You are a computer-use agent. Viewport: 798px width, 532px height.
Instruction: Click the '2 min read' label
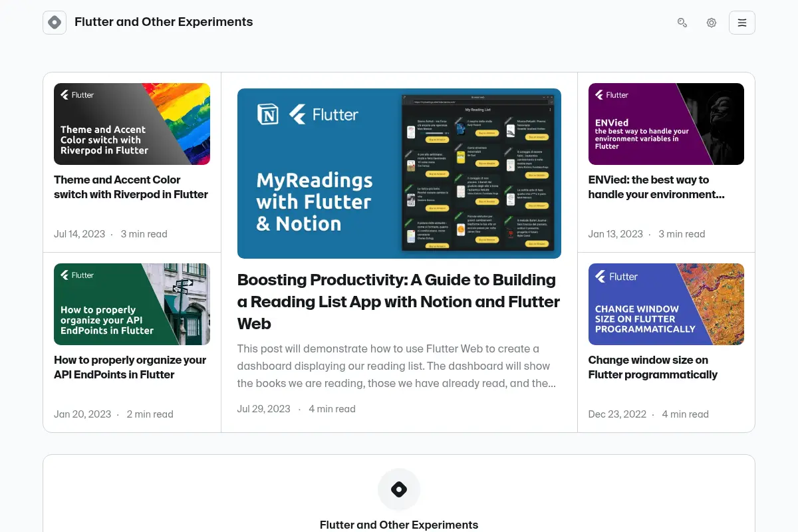coord(150,414)
